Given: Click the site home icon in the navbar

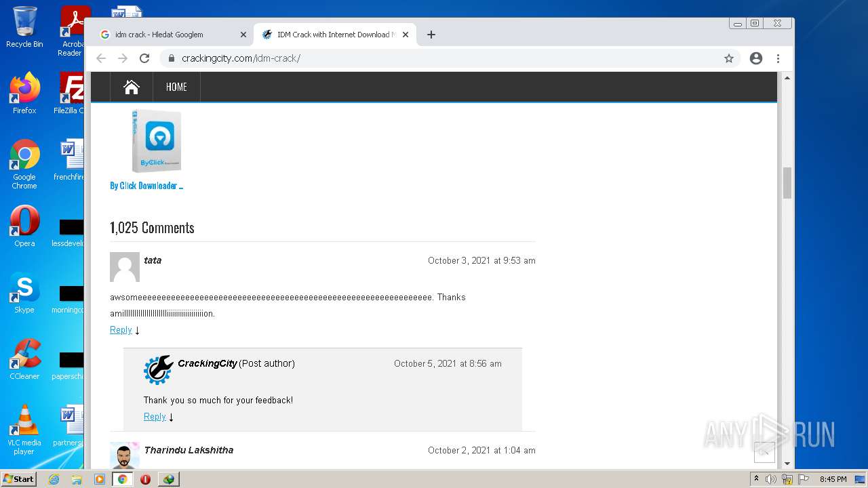Looking at the screenshot, I should tap(132, 87).
